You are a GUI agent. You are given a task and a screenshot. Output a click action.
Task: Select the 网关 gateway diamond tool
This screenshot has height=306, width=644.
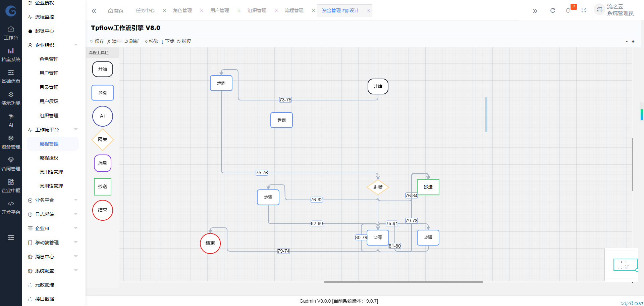pos(102,139)
